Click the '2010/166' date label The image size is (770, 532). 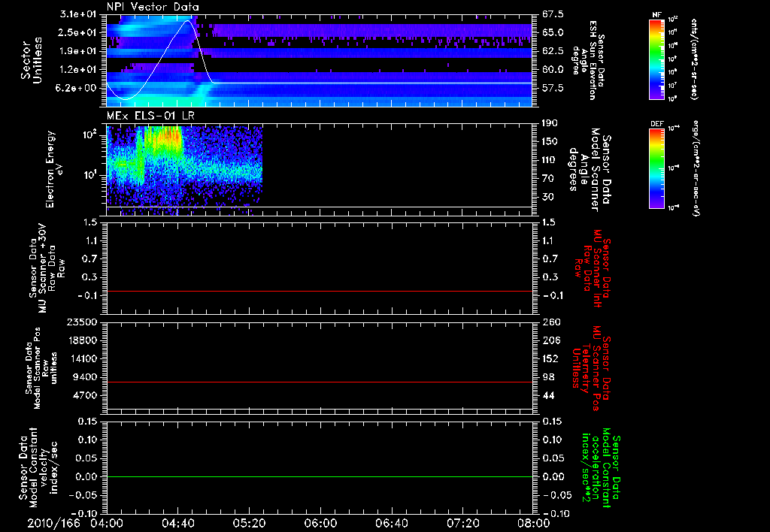point(53,523)
